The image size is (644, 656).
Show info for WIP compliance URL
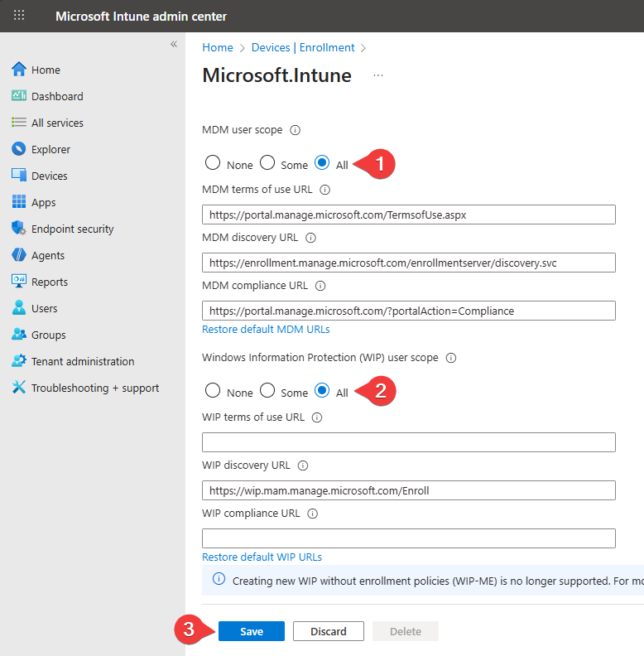click(312, 514)
